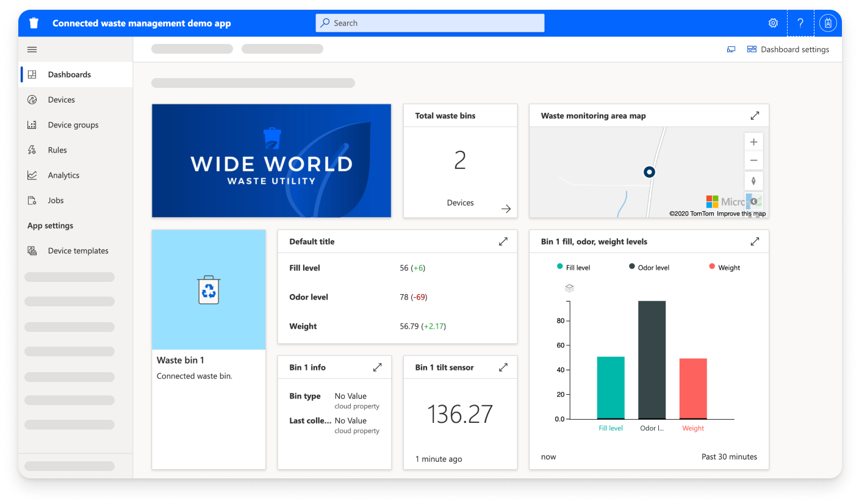Click the Improve this map link

741,214
